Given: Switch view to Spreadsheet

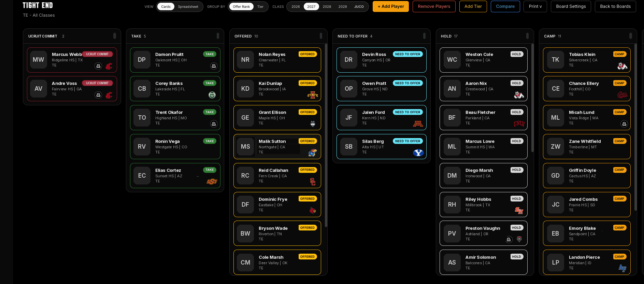Looking at the screenshot, I should (x=188, y=6).
